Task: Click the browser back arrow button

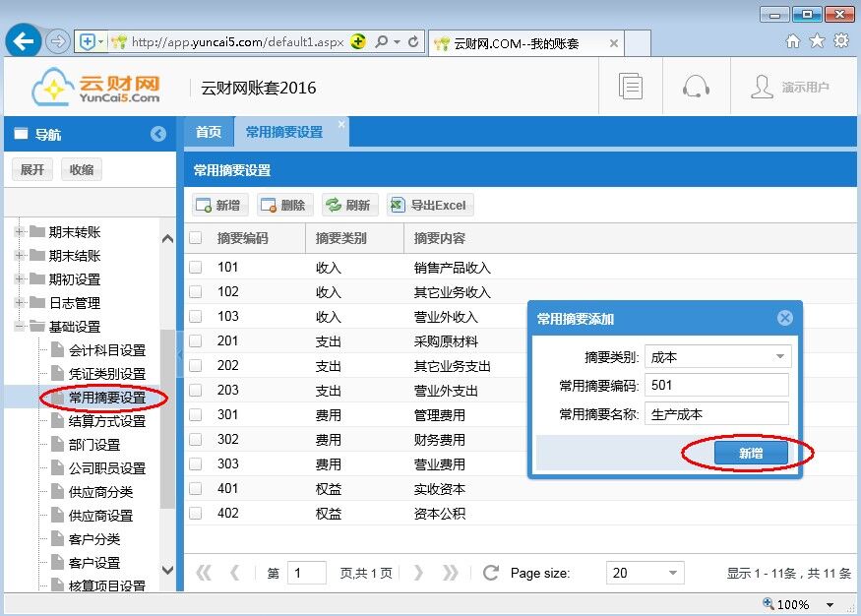Action: coord(24,41)
